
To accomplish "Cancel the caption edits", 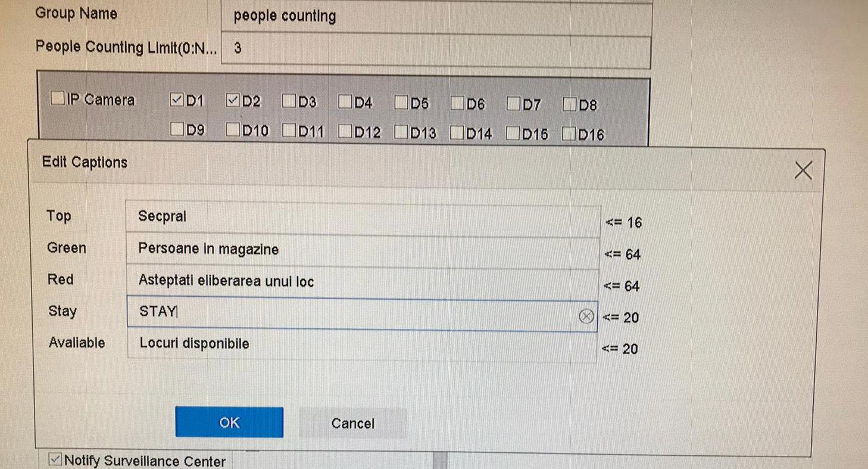I will 352,423.
